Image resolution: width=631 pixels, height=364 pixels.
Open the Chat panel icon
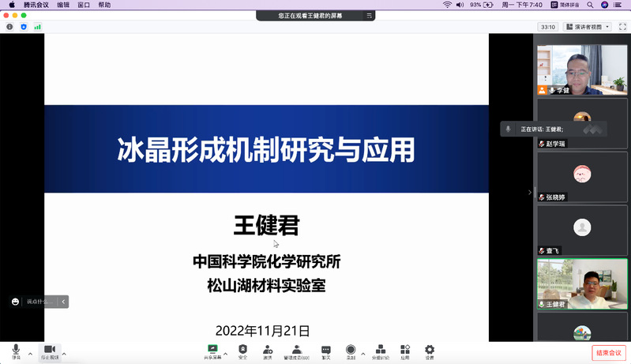[x=325, y=350]
